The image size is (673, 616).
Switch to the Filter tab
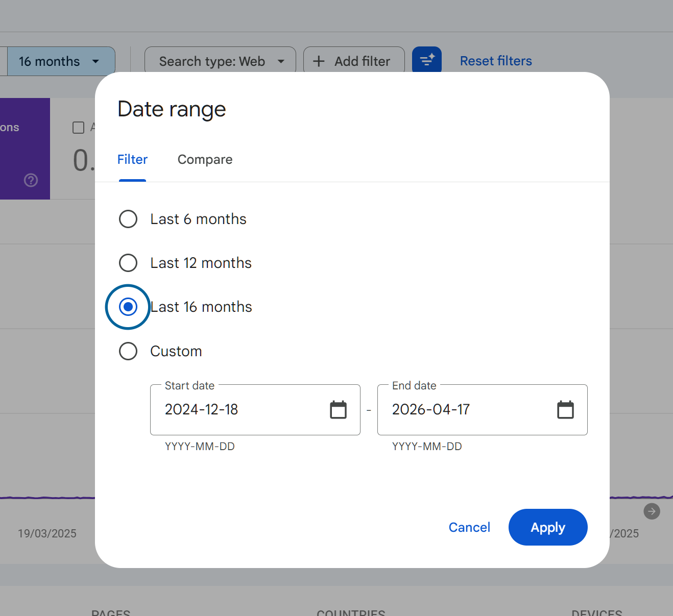click(132, 160)
